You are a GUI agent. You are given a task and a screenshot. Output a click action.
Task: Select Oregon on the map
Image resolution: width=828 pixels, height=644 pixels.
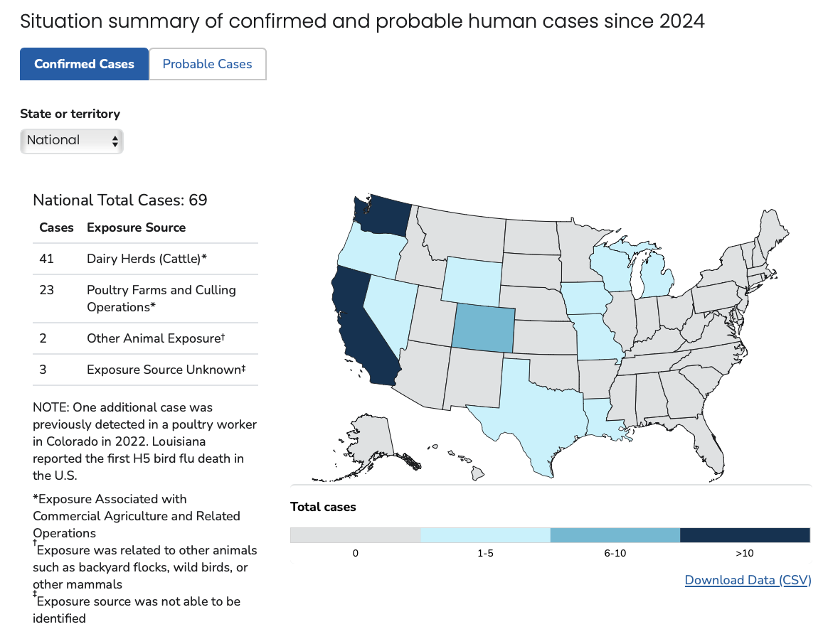click(x=370, y=252)
